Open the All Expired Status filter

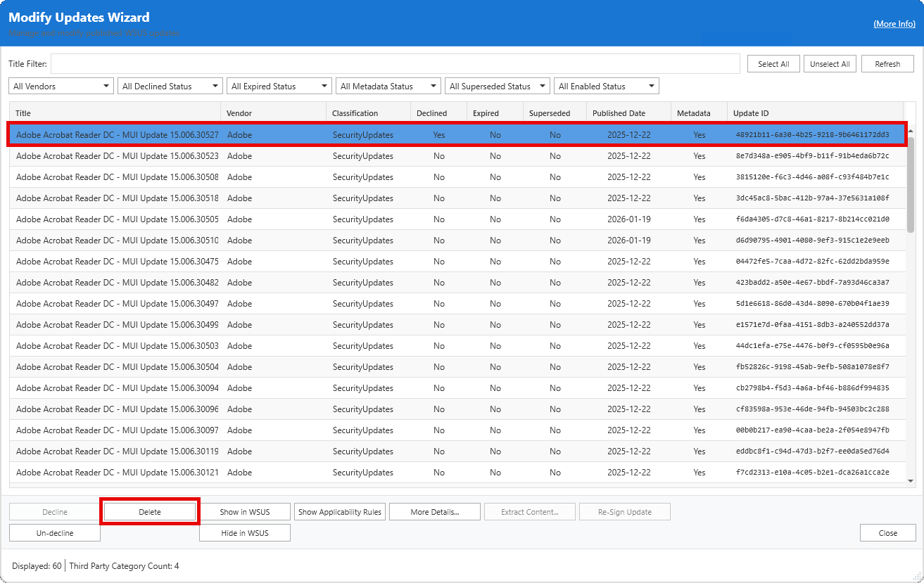coord(279,85)
